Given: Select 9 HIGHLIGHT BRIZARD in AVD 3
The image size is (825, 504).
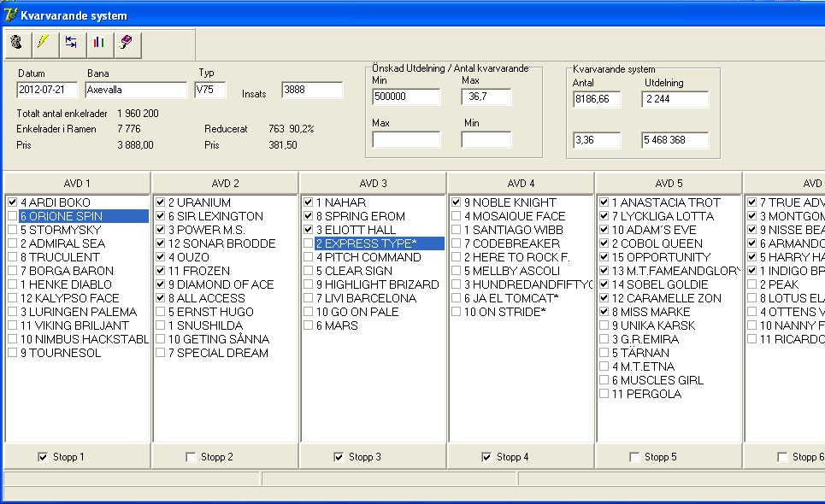Looking at the screenshot, I should click(x=377, y=284).
